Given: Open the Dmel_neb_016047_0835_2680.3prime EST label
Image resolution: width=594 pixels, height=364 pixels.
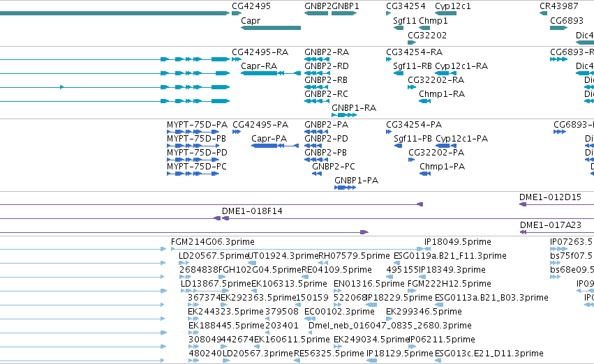Looking at the screenshot, I should tap(390, 326).
